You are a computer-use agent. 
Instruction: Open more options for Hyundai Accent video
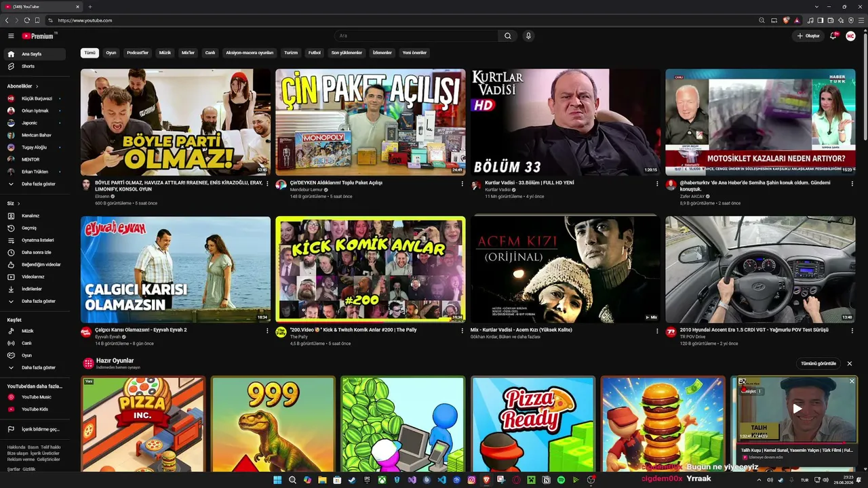(x=852, y=331)
